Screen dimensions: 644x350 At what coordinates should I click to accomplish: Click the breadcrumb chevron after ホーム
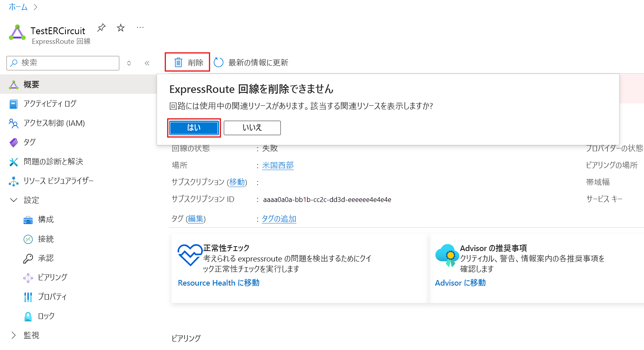click(35, 7)
